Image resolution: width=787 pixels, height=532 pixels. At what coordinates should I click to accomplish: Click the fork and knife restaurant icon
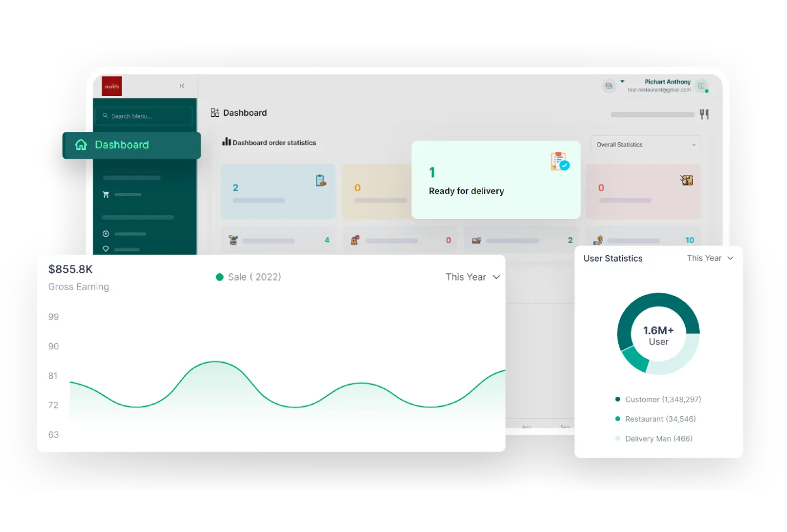click(x=704, y=114)
